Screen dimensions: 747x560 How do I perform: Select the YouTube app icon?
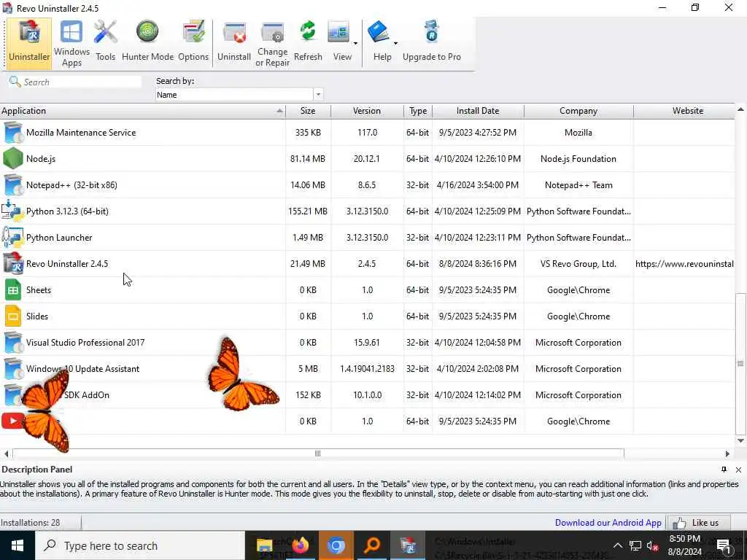[x=13, y=421]
